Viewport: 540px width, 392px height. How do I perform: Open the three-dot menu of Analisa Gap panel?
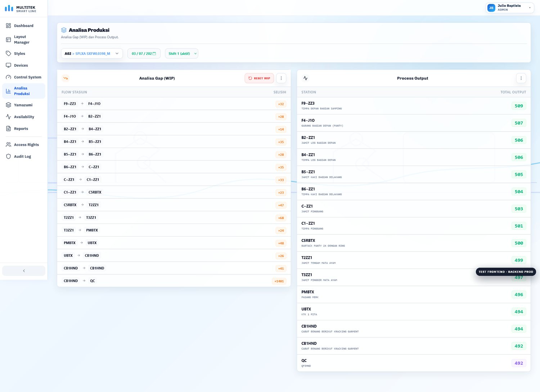(x=281, y=78)
